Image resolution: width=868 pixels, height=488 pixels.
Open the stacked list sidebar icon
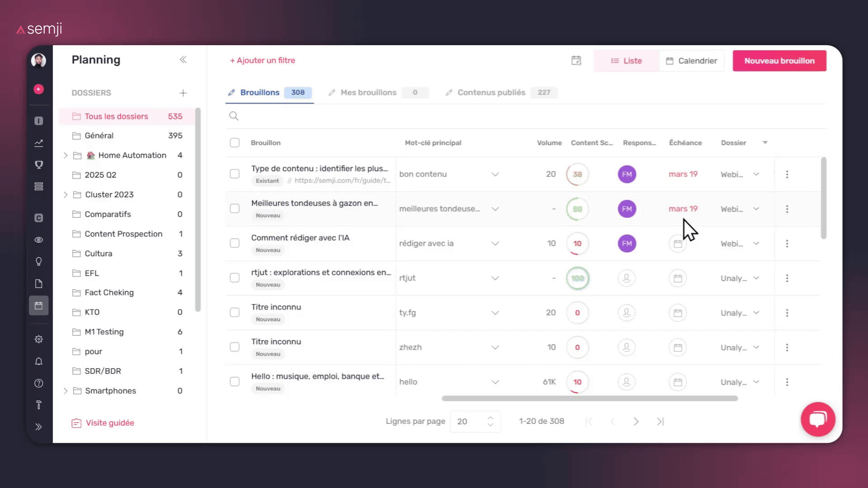pyautogui.click(x=39, y=187)
